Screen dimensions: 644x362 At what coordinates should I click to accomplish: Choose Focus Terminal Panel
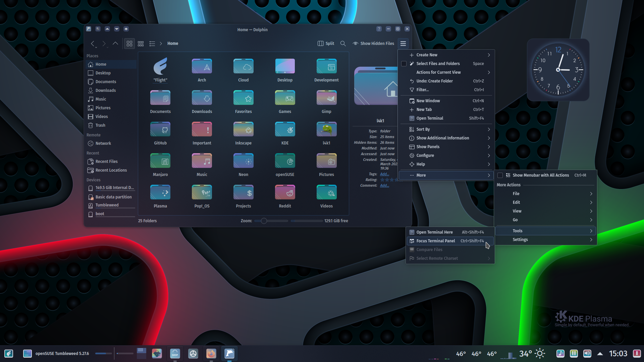[x=450, y=241]
